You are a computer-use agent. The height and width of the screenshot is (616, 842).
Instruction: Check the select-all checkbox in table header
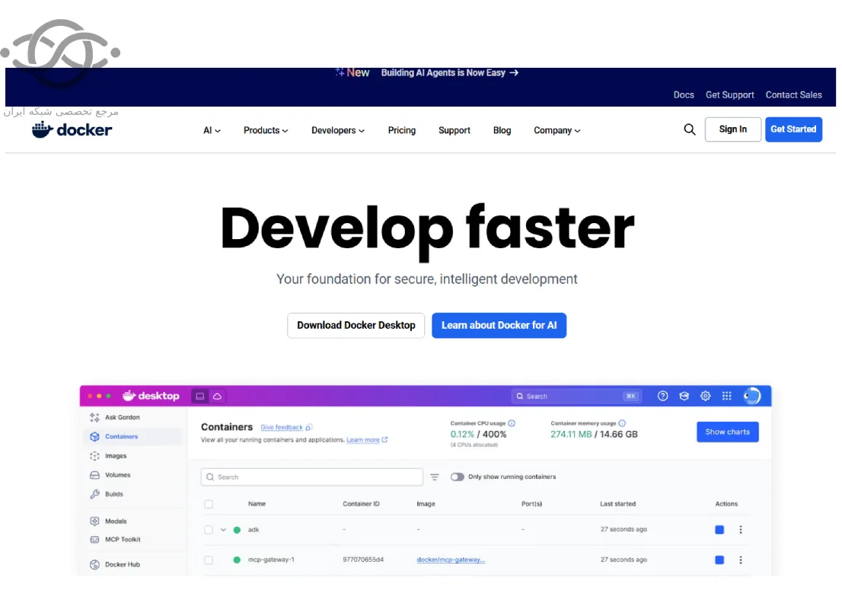tap(209, 504)
